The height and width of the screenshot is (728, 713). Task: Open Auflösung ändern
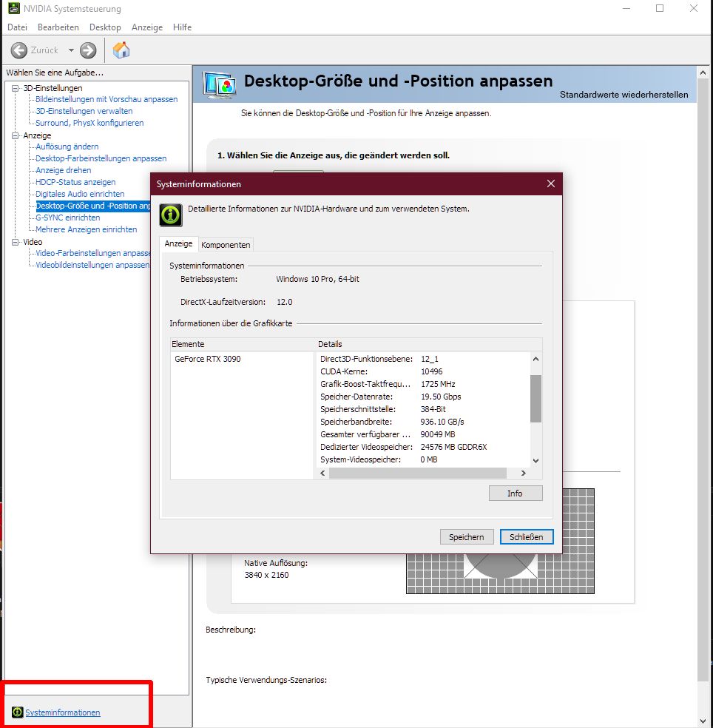67,146
